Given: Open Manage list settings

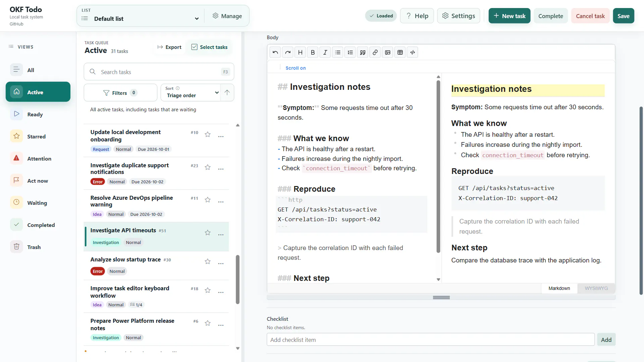Looking at the screenshot, I should pos(227,16).
